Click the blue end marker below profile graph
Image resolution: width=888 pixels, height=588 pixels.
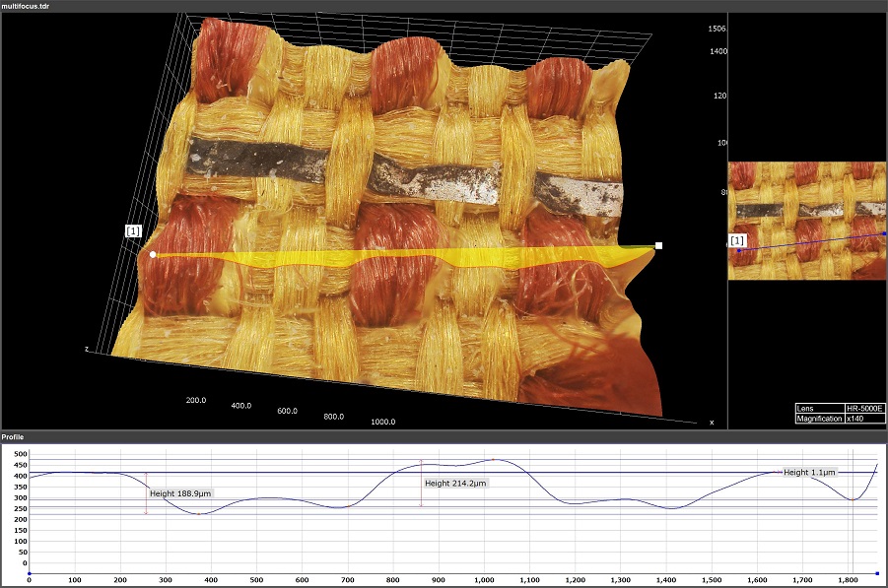tap(877, 572)
